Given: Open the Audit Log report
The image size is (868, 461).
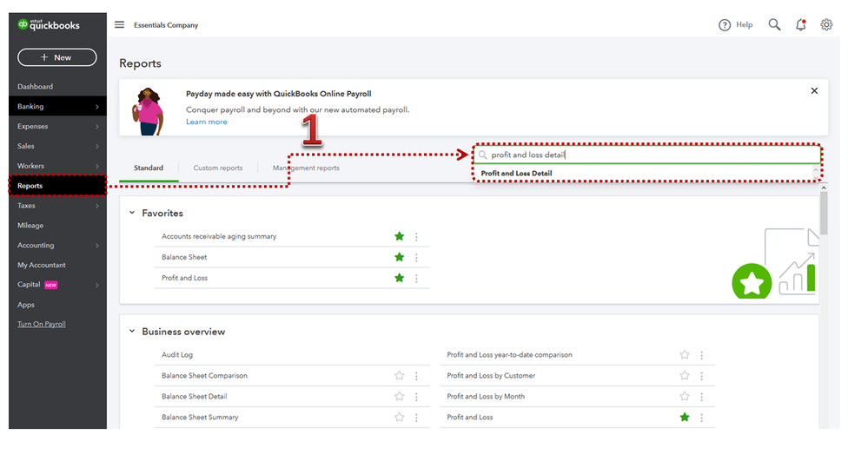Looking at the screenshot, I should (x=177, y=355).
